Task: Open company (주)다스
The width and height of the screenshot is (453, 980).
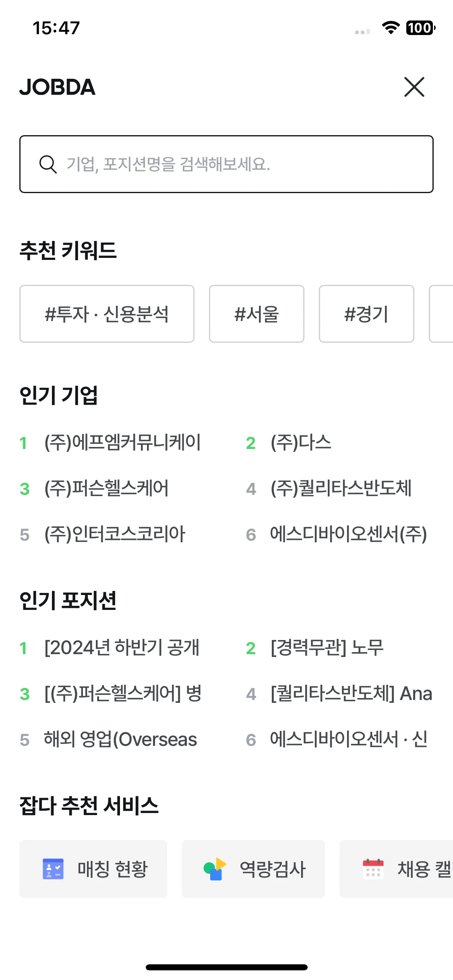Action: click(x=301, y=443)
